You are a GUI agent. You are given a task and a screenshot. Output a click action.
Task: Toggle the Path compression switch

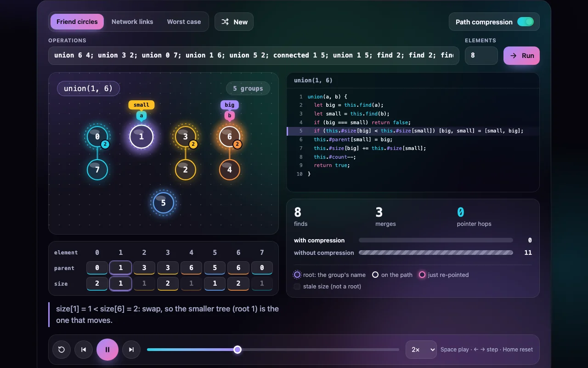[526, 22]
